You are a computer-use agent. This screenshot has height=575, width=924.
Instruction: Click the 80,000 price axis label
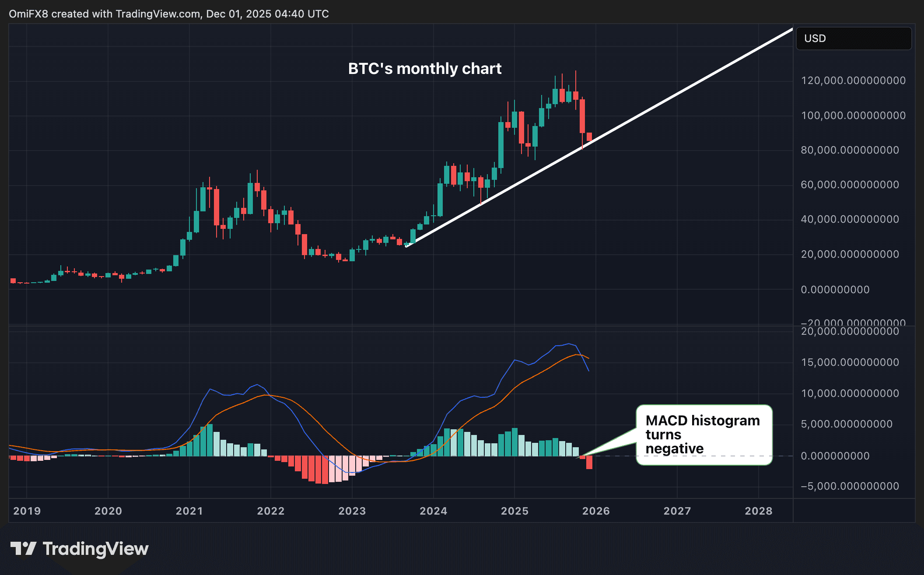click(x=850, y=150)
